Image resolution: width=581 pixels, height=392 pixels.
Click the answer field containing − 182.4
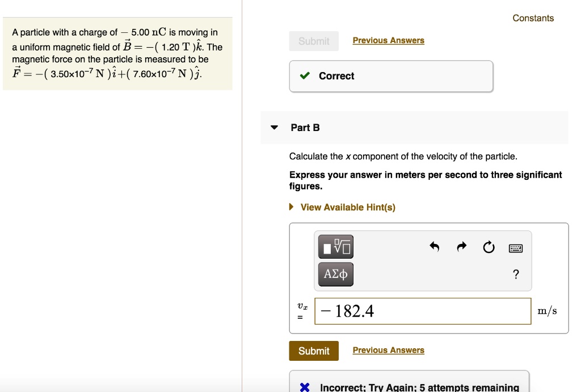pos(423,311)
